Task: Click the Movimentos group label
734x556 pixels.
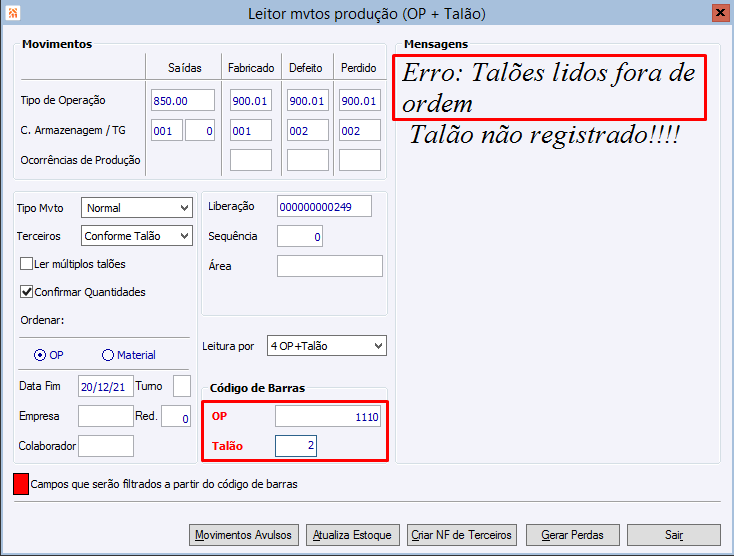Action: (x=57, y=44)
